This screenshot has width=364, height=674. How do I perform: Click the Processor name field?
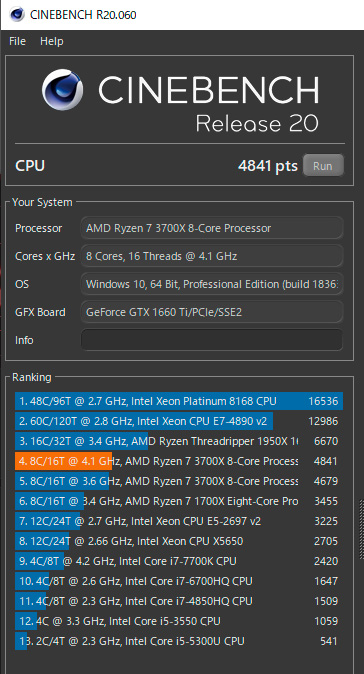tap(212, 228)
